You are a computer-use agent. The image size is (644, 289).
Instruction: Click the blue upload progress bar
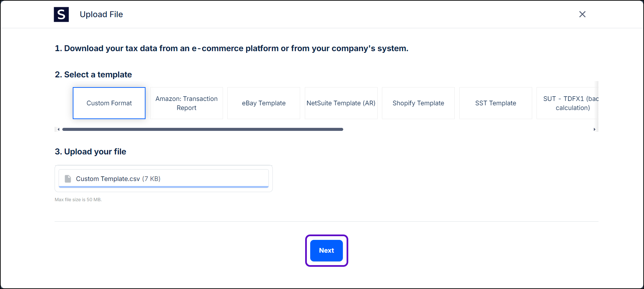pyautogui.click(x=163, y=187)
